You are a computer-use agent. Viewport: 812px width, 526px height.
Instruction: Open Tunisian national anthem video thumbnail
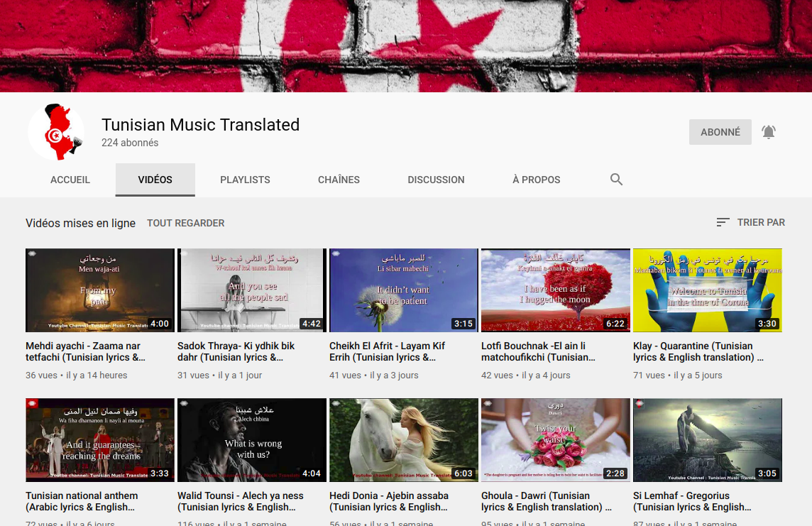[100, 440]
